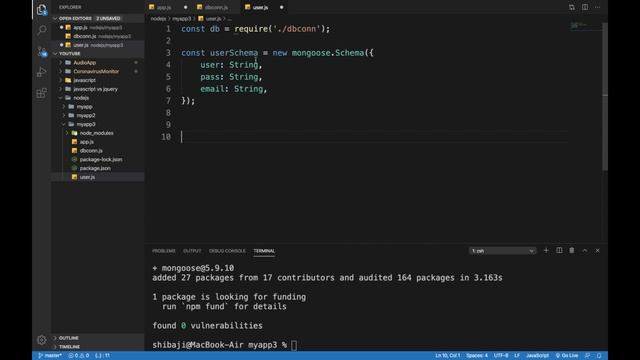Click the editor vertical scrollbar
Image resolution: width=640 pixels, height=360 pixels.
605,96
